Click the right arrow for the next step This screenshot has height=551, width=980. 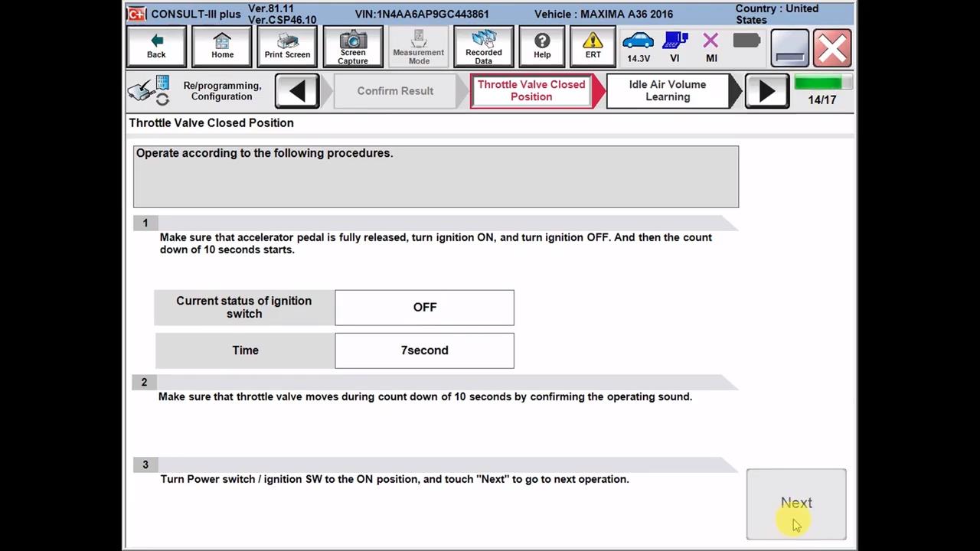point(766,91)
